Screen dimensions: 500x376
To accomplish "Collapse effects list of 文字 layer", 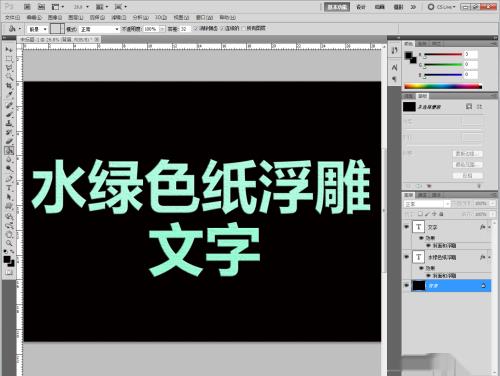I will click(x=489, y=227).
